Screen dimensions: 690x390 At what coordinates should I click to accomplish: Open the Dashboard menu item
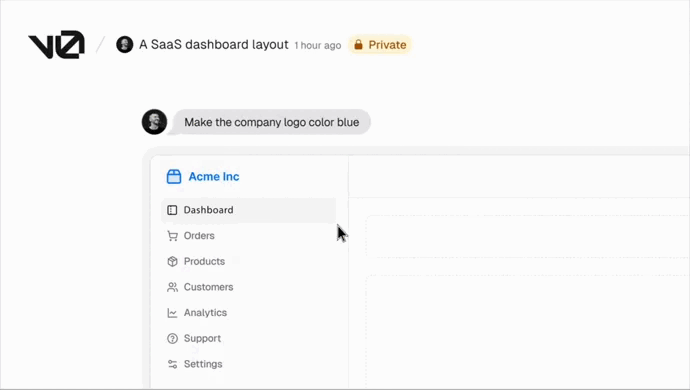tap(249, 210)
